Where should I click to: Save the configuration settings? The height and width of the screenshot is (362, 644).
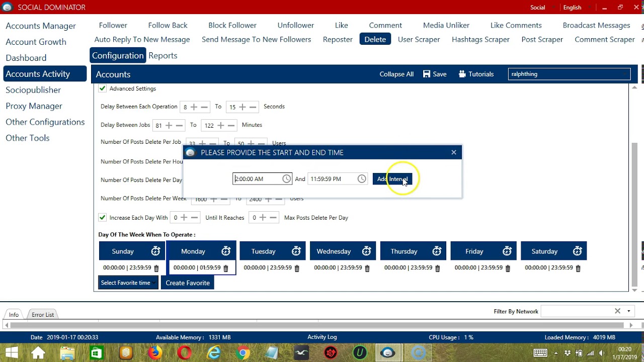click(x=435, y=74)
